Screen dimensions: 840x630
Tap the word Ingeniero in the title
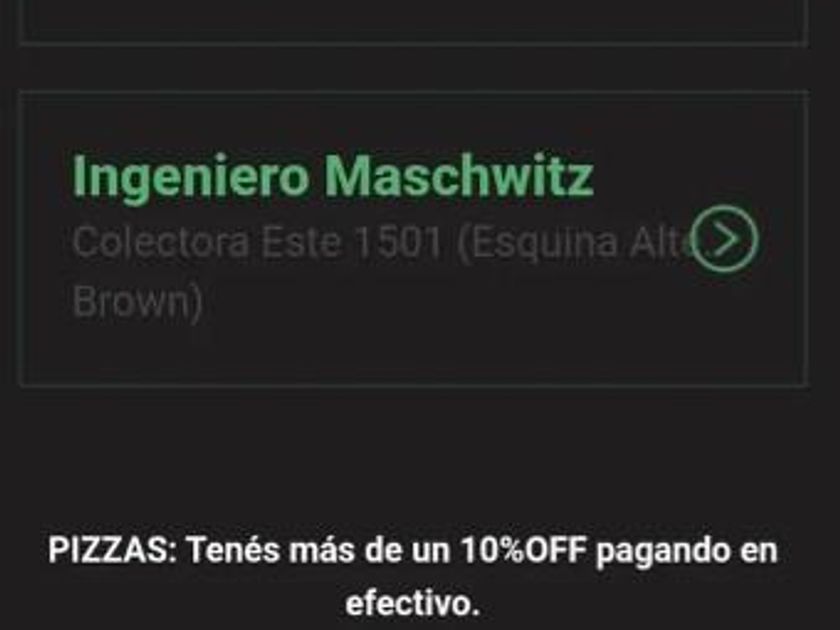tap(190, 177)
